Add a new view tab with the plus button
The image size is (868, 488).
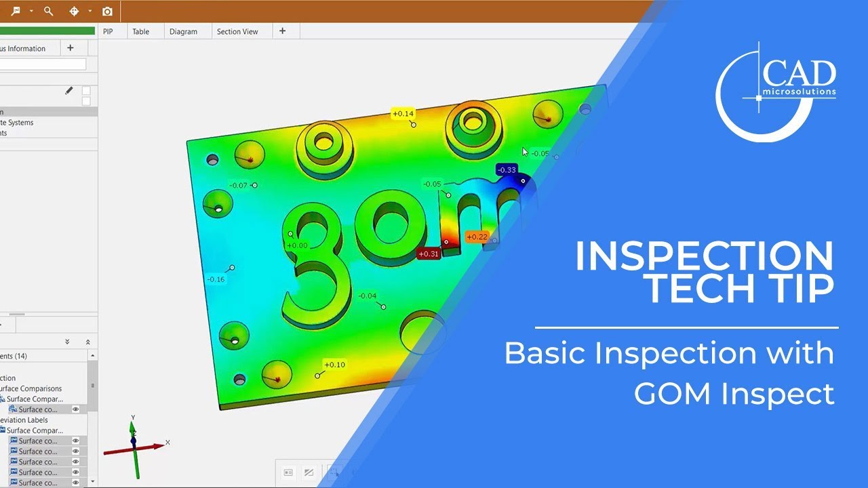pyautogui.click(x=283, y=31)
